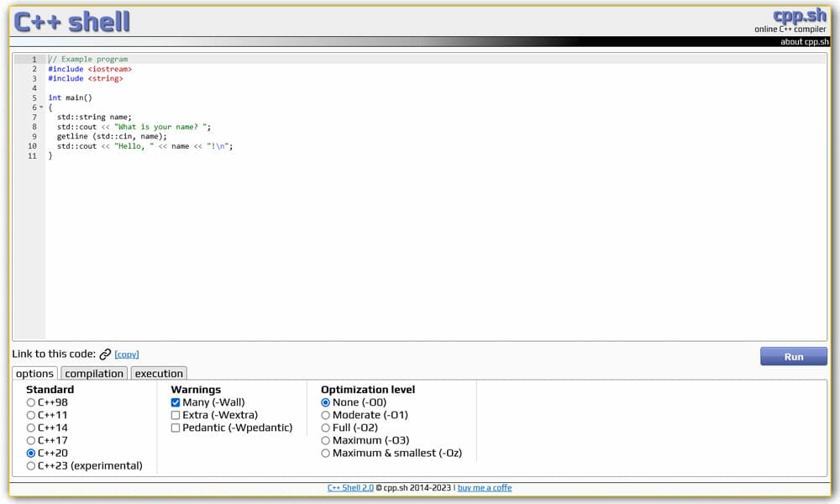Select the C++17 standard
Image resolution: width=840 pixels, height=504 pixels.
tap(31, 440)
